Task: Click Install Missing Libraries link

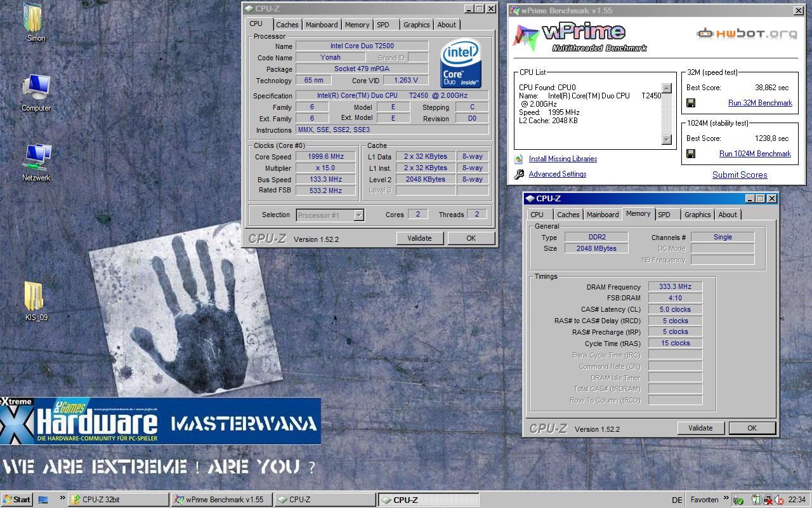Action: click(563, 159)
